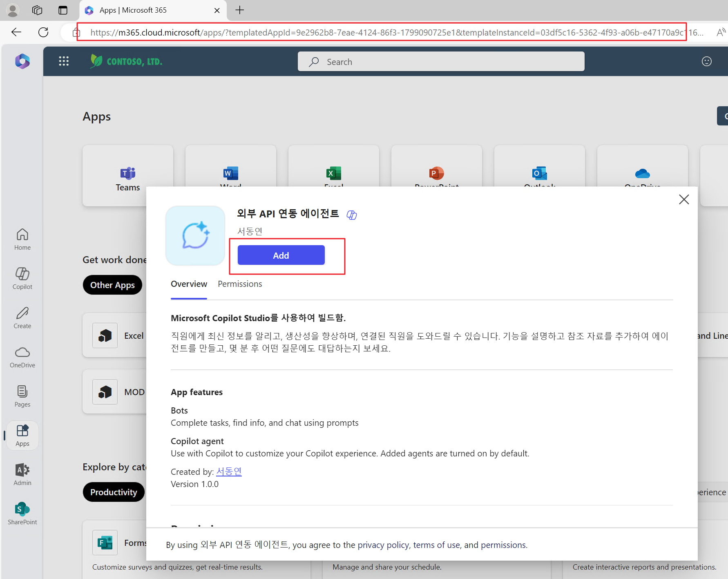728x579 pixels.
Task: Click the read aloud icon in address bar
Action: 721,32
